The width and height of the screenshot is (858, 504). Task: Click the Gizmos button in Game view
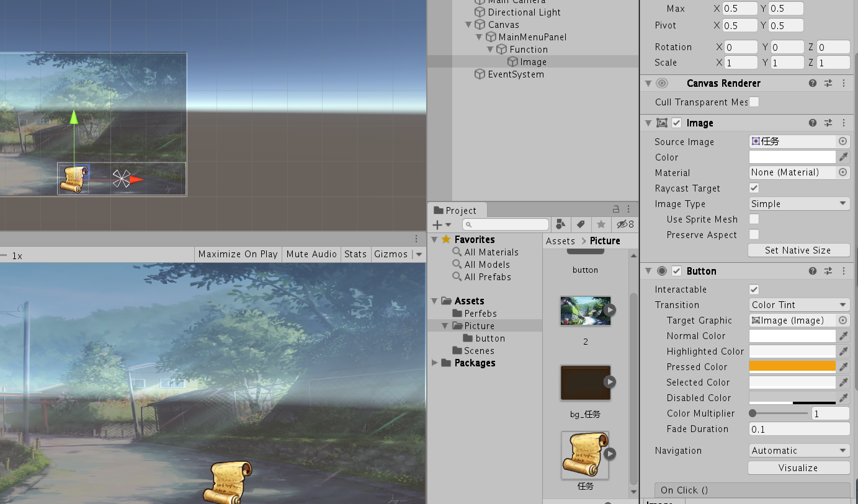click(x=391, y=254)
